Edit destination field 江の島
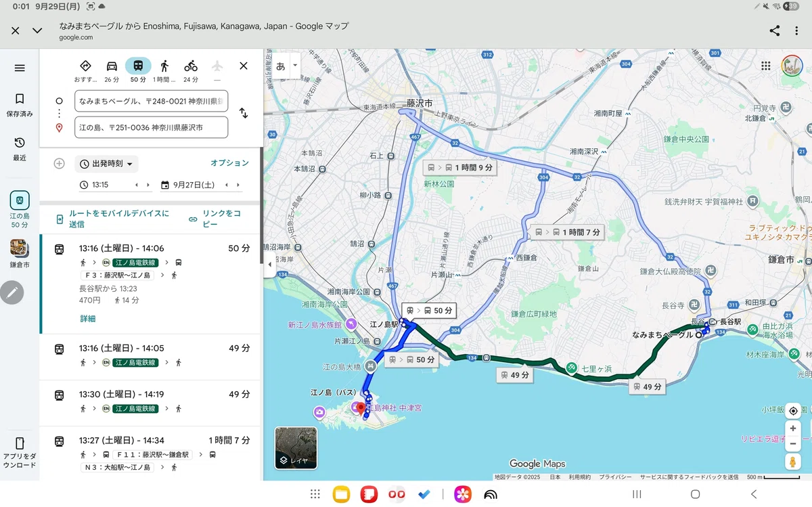 point(151,127)
